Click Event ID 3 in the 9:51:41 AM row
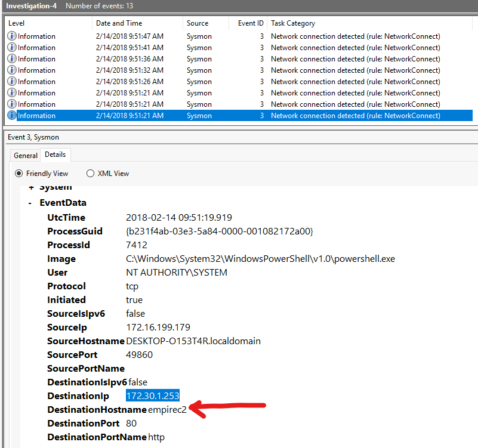This screenshot has width=478, height=448. tap(261, 48)
